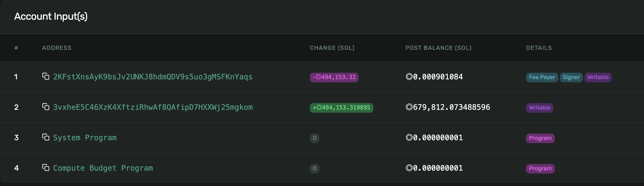
Task: Open the Compute Budget Program link
Action: (x=103, y=168)
